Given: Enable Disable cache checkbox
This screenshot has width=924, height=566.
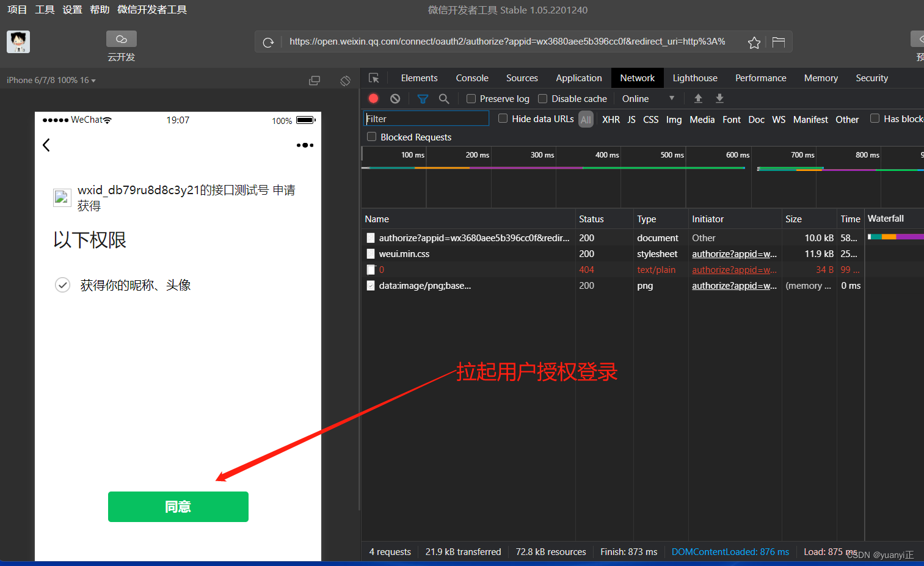Looking at the screenshot, I should pyautogui.click(x=542, y=99).
